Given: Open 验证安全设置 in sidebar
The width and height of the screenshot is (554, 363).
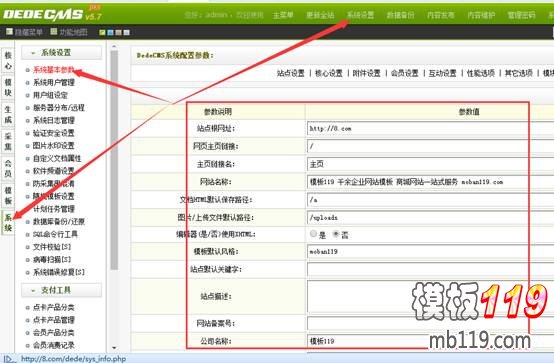Looking at the screenshot, I should click(54, 133).
